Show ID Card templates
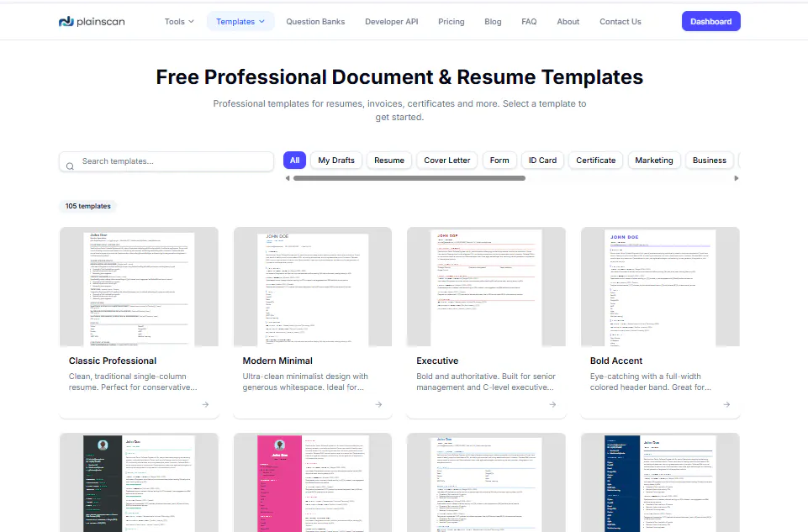 click(x=542, y=161)
